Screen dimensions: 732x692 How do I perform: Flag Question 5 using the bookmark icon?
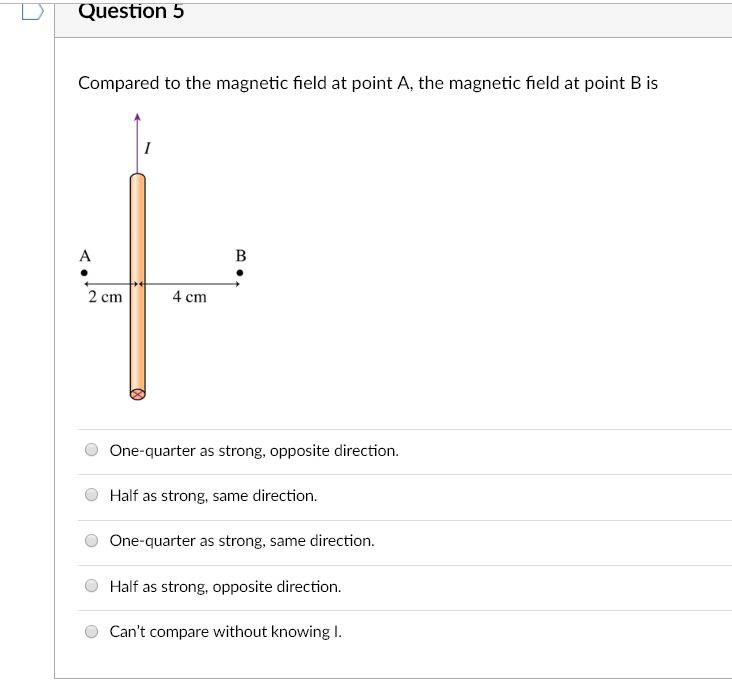point(33,12)
